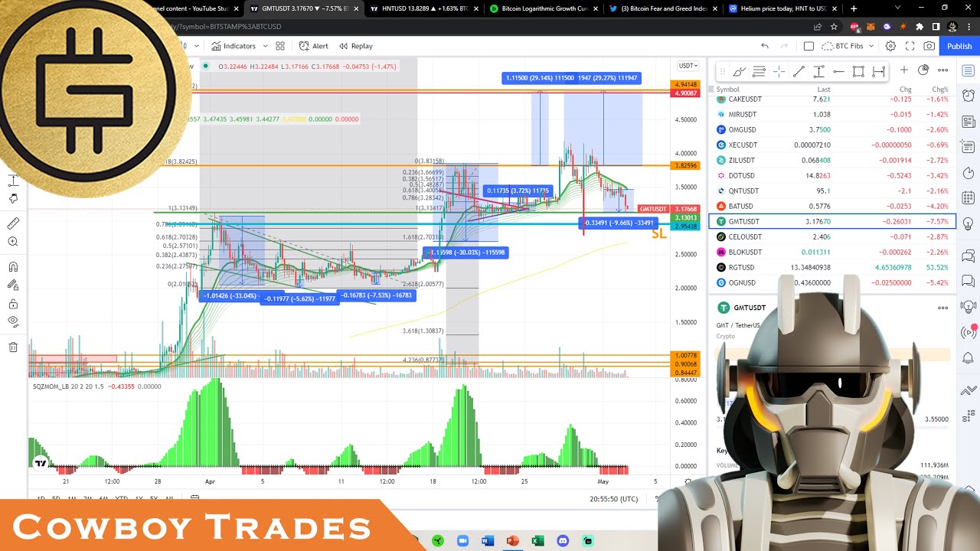Image resolution: width=980 pixels, height=551 pixels.
Task: Select the zoom-in tool in left toolbar
Action: point(13,242)
